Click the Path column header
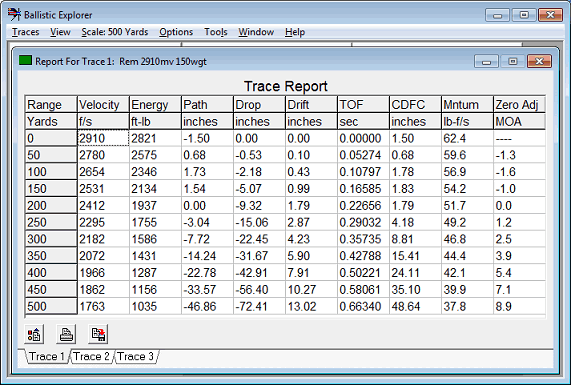 tap(207, 105)
